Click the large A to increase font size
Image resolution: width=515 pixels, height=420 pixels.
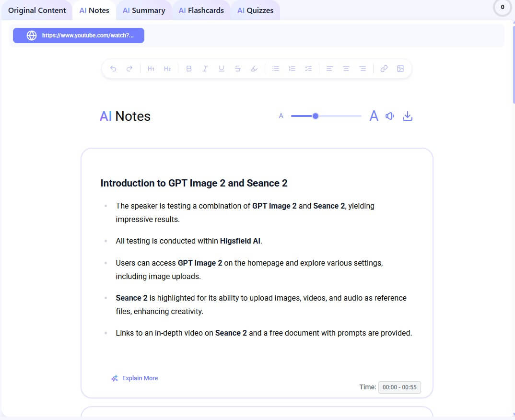click(x=374, y=116)
